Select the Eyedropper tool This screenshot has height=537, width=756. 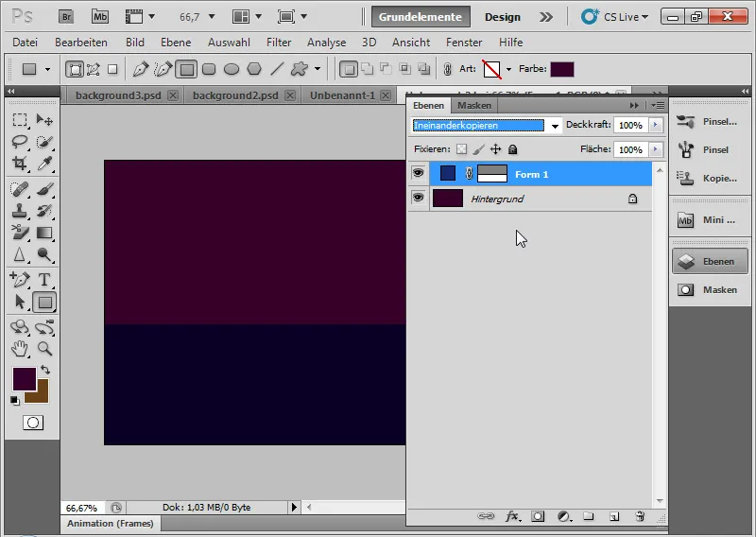(x=44, y=163)
